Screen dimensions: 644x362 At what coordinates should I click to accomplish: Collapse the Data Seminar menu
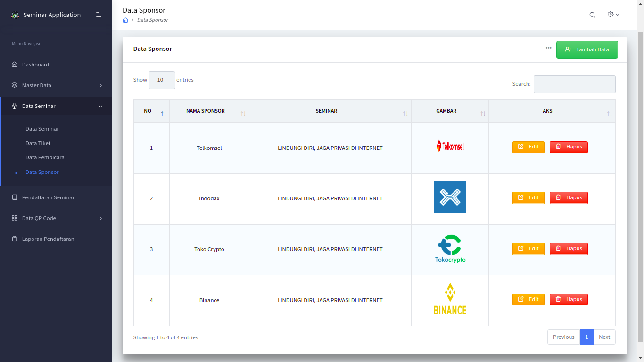coord(56,106)
